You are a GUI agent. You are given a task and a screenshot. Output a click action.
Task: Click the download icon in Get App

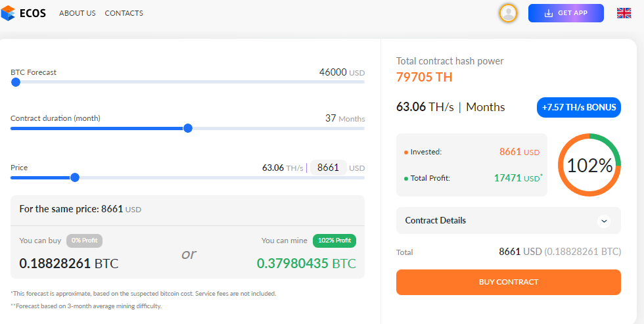(548, 13)
